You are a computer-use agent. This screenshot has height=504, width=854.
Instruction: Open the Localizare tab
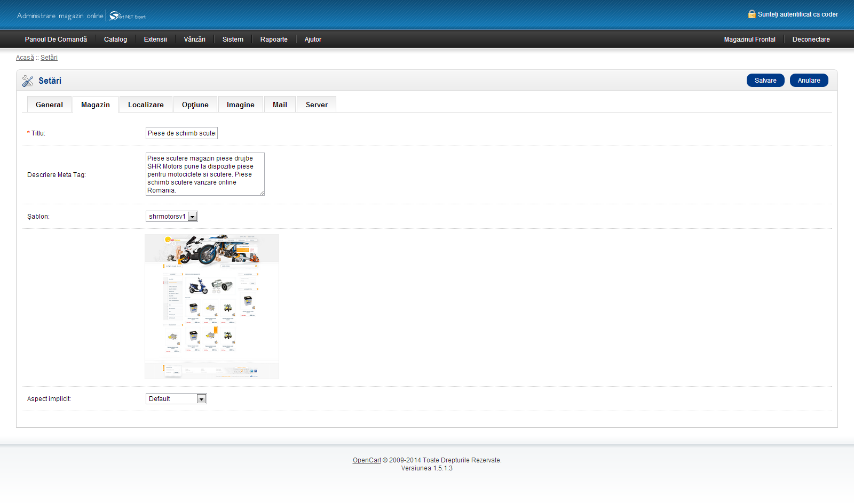click(x=146, y=105)
